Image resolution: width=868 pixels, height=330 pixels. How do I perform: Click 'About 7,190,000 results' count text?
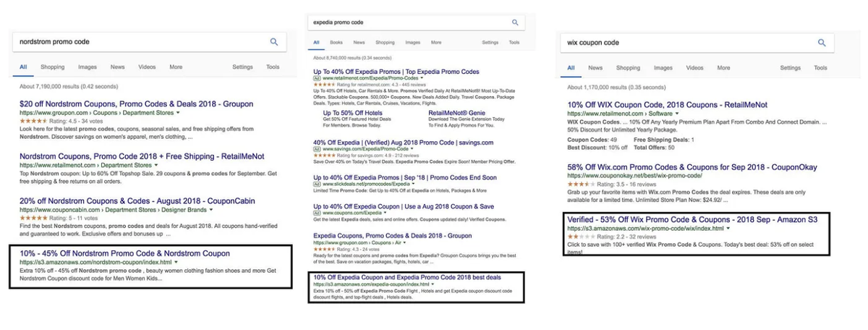pos(68,86)
